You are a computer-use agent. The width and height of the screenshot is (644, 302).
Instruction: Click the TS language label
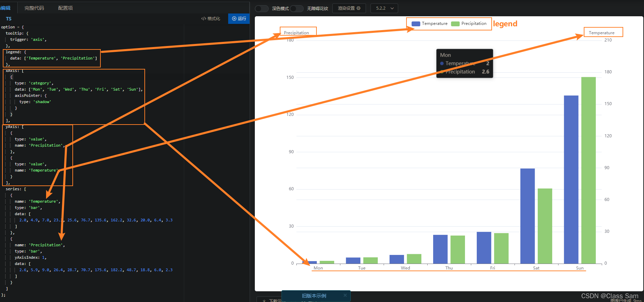(x=9, y=19)
